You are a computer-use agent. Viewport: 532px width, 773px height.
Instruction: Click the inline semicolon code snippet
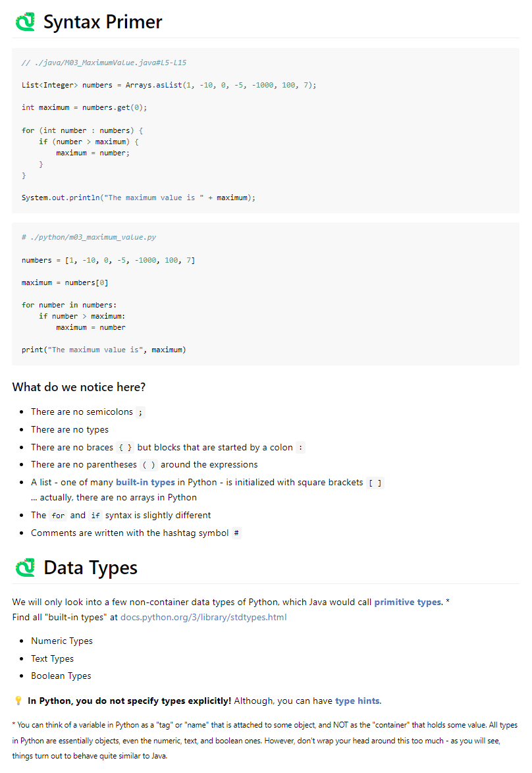140,412
